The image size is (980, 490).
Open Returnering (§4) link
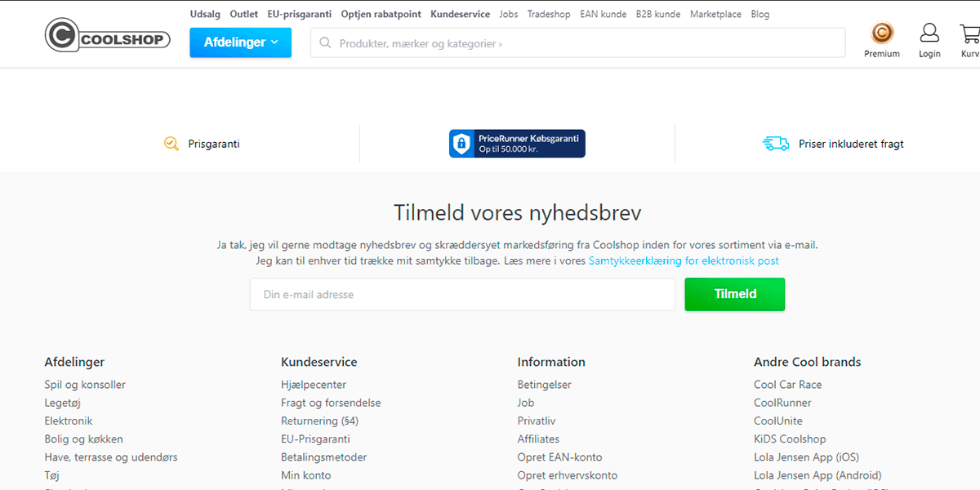point(319,421)
